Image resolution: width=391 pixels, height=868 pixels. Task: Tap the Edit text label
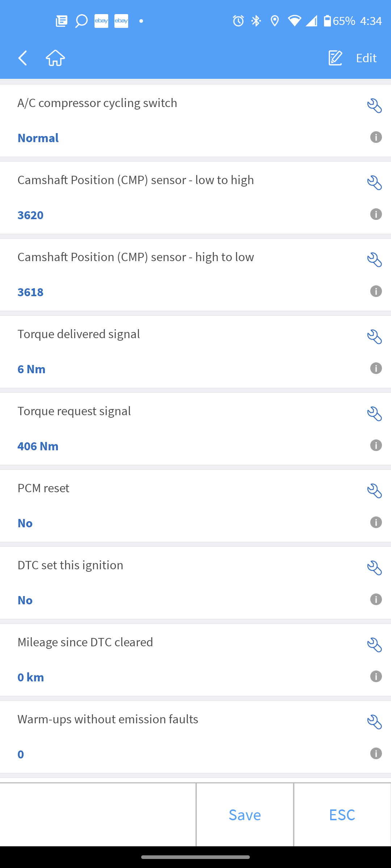click(366, 58)
